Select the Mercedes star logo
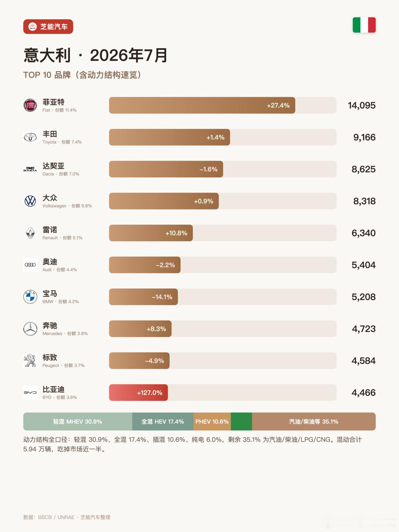The height and width of the screenshot is (532, 399). point(30,329)
